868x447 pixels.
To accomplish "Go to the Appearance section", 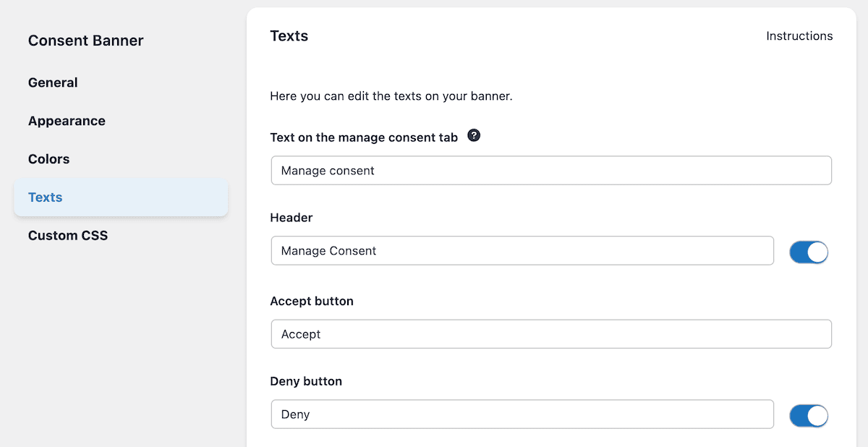I will pos(67,121).
